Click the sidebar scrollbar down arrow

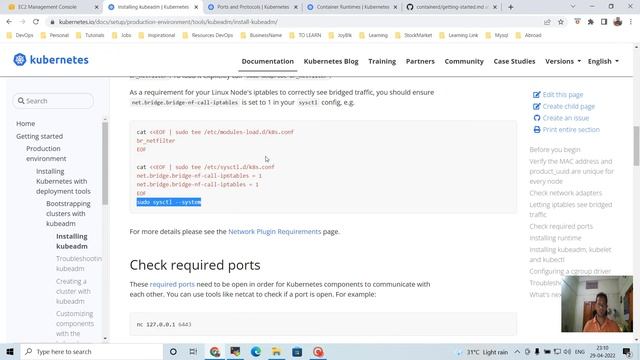[105, 338]
